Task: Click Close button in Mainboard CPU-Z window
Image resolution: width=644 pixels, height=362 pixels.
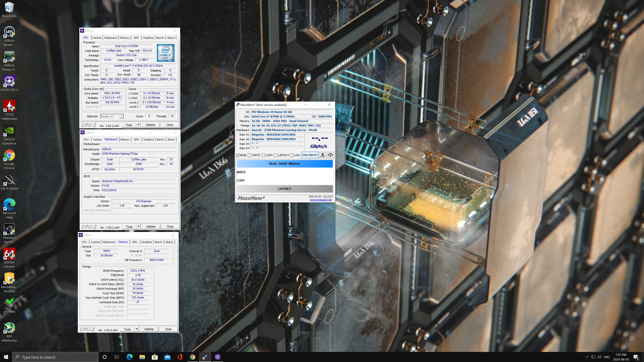Action: click(x=170, y=227)
